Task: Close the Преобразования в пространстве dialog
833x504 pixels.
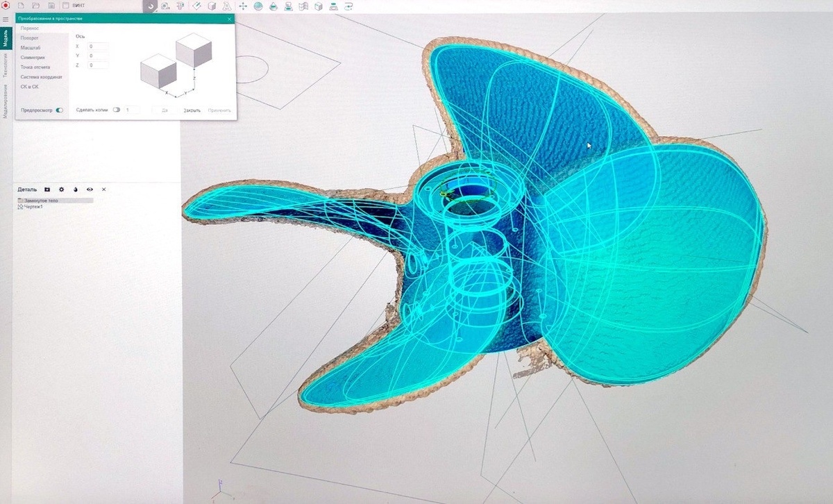Action: coord(229,19)
